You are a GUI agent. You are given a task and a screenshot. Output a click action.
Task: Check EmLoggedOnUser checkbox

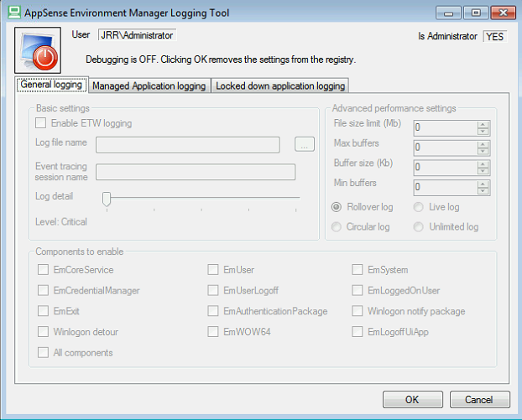click(358, 290)
